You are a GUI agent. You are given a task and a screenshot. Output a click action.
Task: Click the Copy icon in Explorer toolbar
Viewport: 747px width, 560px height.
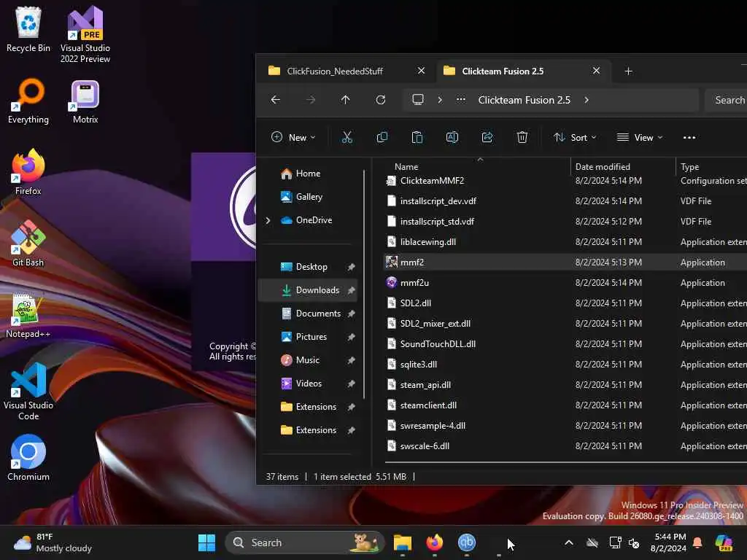(382, 138)
